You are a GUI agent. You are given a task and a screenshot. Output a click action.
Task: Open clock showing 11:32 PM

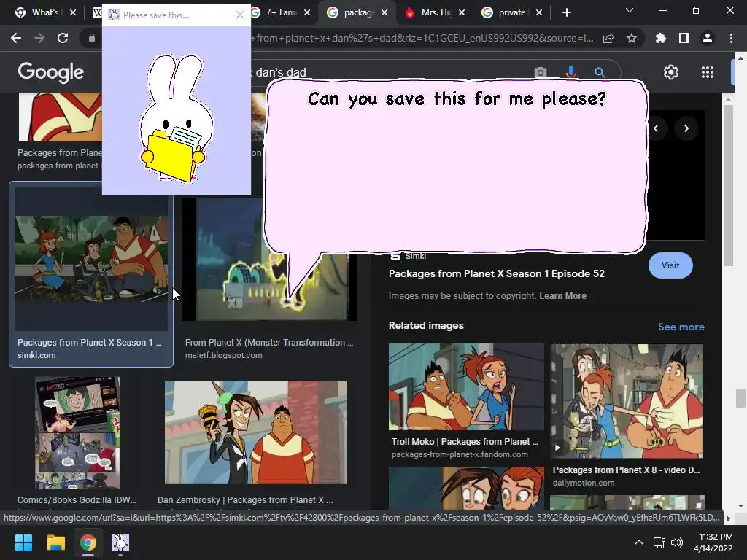coord(713,542)
